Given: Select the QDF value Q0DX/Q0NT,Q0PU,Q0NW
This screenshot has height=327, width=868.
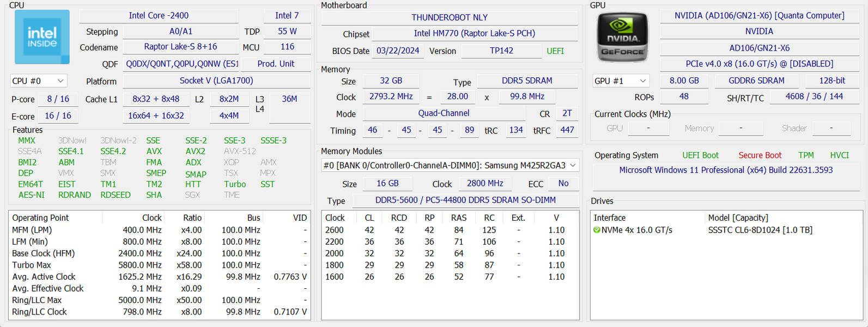Looking at the screenshot, I should (x=180, y=64).
